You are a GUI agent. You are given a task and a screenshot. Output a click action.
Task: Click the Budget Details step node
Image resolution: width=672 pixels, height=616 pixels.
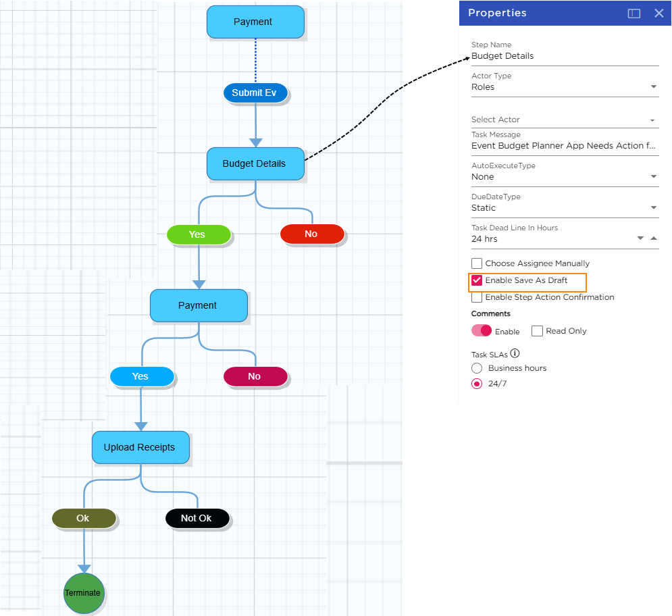pyautogui.click(x=255, y=163)
